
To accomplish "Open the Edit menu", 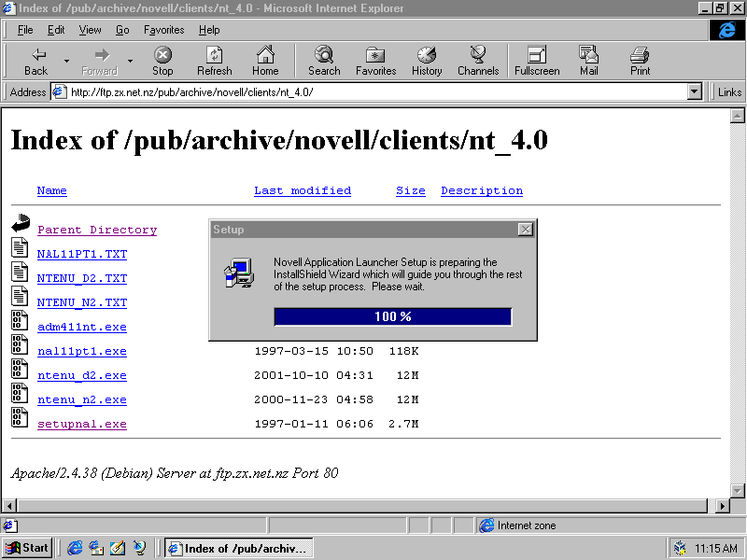I will (56, 30).
